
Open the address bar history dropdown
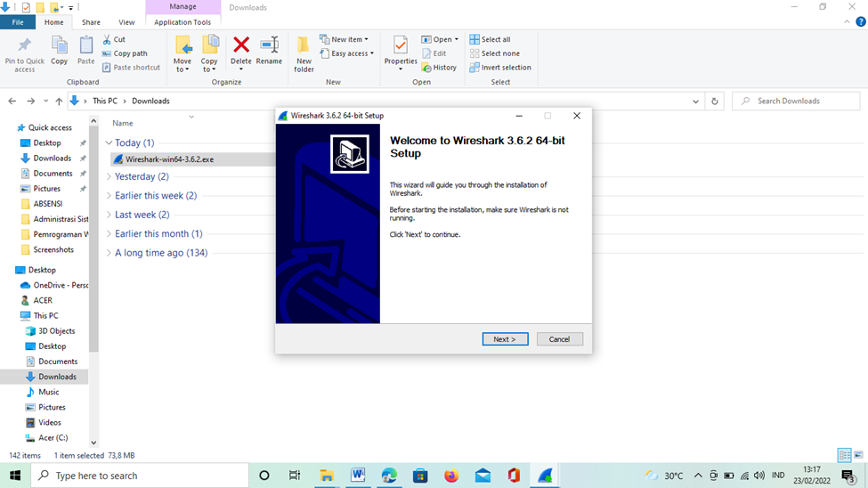(695, 102)
